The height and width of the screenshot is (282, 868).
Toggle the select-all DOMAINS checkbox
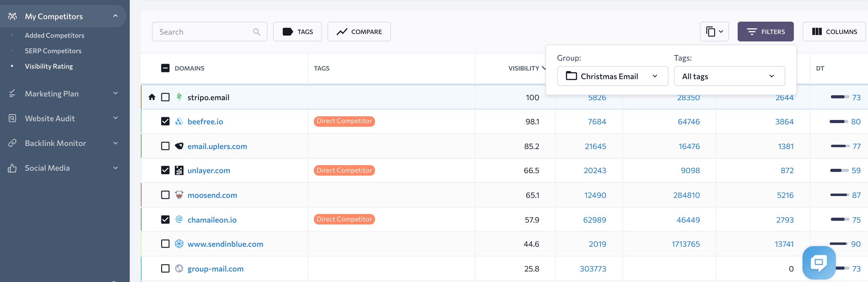tap(165, 68)
